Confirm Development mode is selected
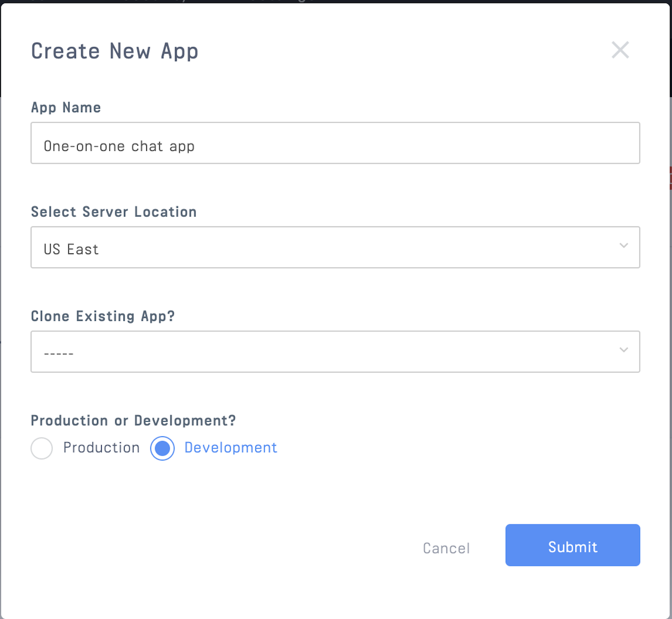672x619 pixels. [x=162, y=448]
